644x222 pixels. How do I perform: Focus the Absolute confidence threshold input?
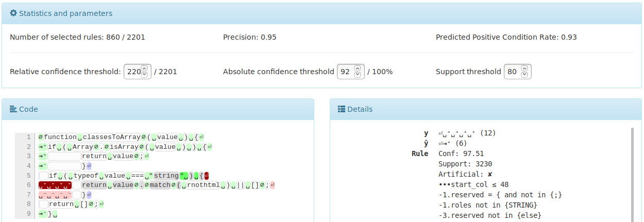point(345,72)
